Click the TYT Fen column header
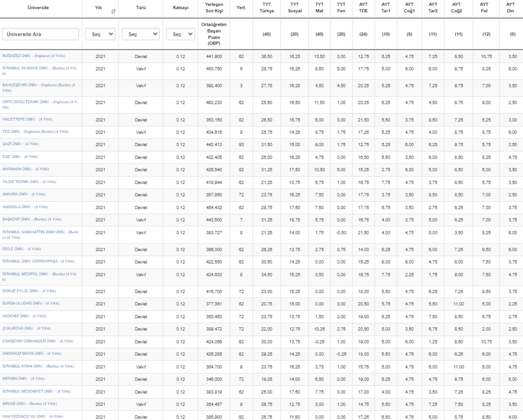Image resolution: width=523 pixels, height=420 pixels. point(341,7)
